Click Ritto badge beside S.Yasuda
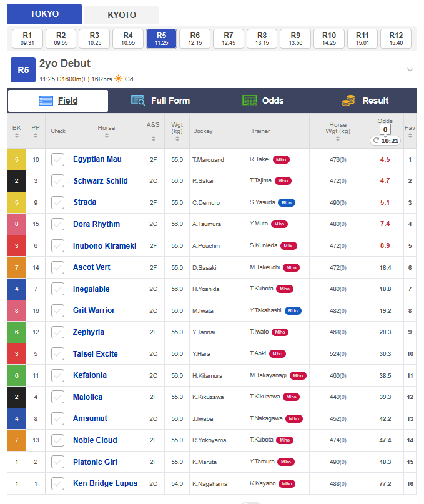Viewport: 424px width, 504px height. coord(287,203)
